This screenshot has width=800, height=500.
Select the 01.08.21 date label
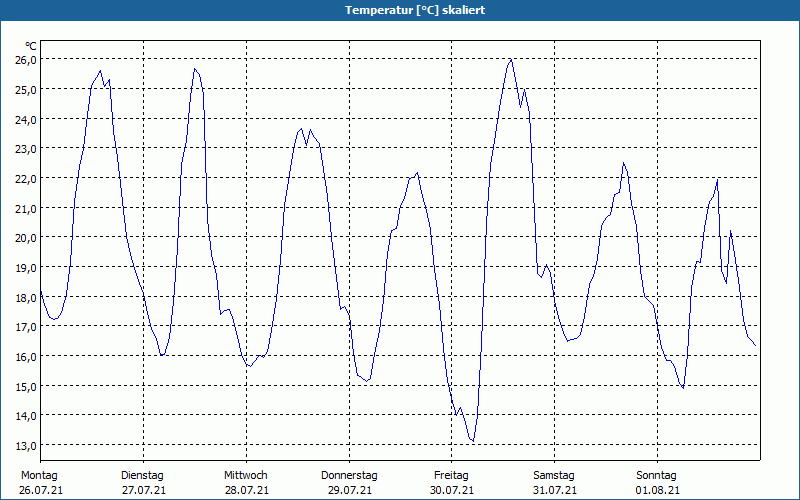(657, 490)
